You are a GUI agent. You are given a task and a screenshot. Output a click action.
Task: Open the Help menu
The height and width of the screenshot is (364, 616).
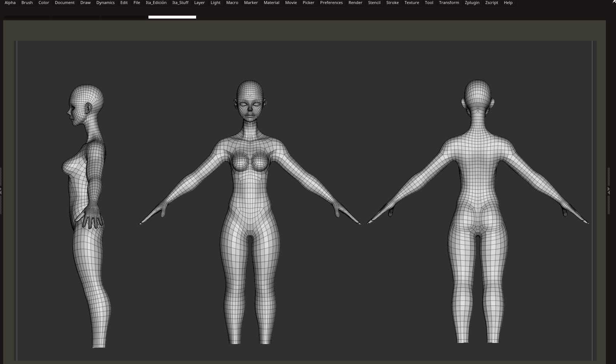coord(508,3)
